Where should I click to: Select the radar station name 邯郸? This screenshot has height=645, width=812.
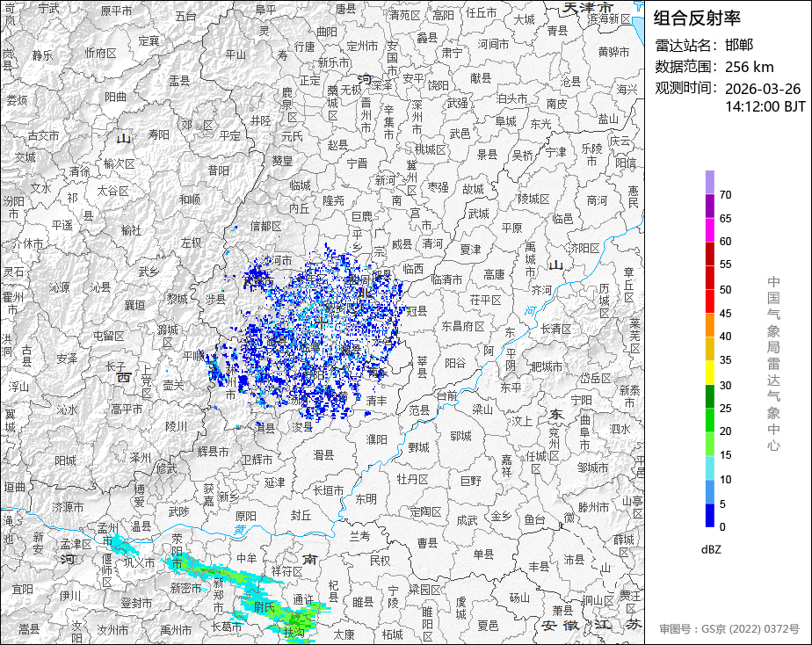tap(739, 45)
